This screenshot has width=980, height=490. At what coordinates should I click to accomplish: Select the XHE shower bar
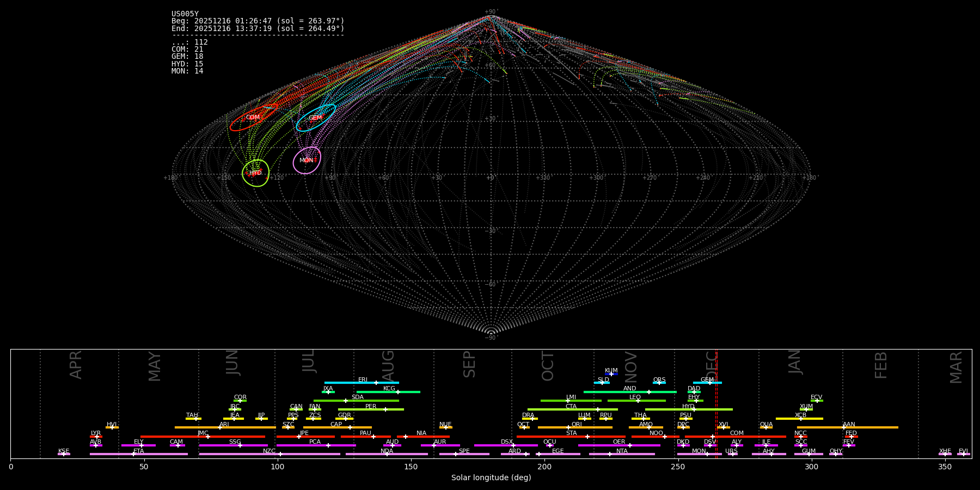[x=945, y=454]
